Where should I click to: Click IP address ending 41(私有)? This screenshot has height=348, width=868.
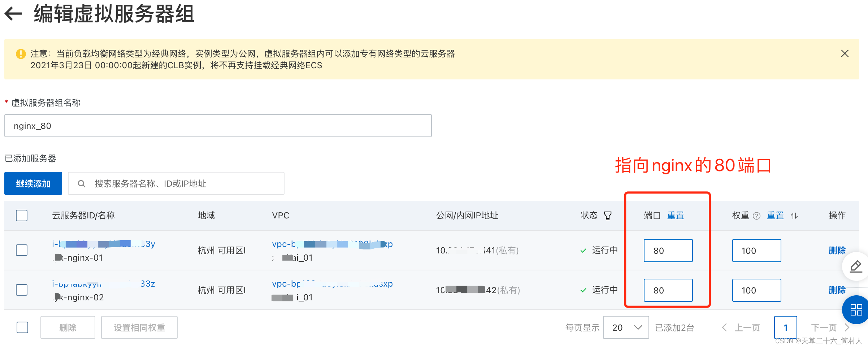[x=477, y=251]
